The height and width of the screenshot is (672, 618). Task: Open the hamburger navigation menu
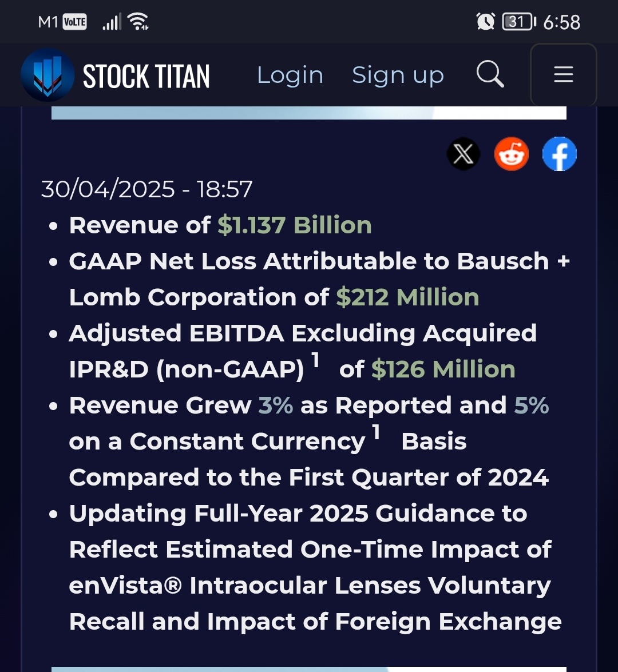563,74
